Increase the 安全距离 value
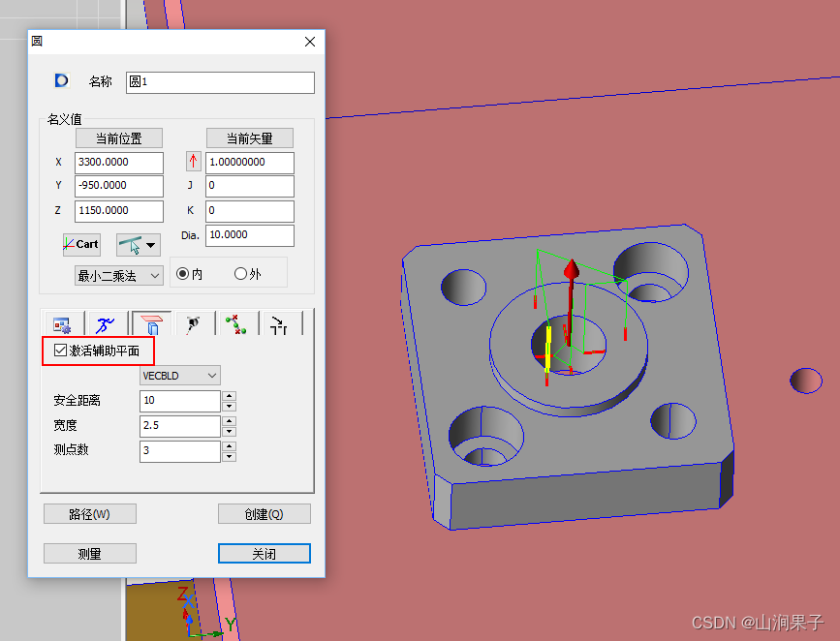The width and height of the screenshot is (840, 641). [x=230, y=396]
